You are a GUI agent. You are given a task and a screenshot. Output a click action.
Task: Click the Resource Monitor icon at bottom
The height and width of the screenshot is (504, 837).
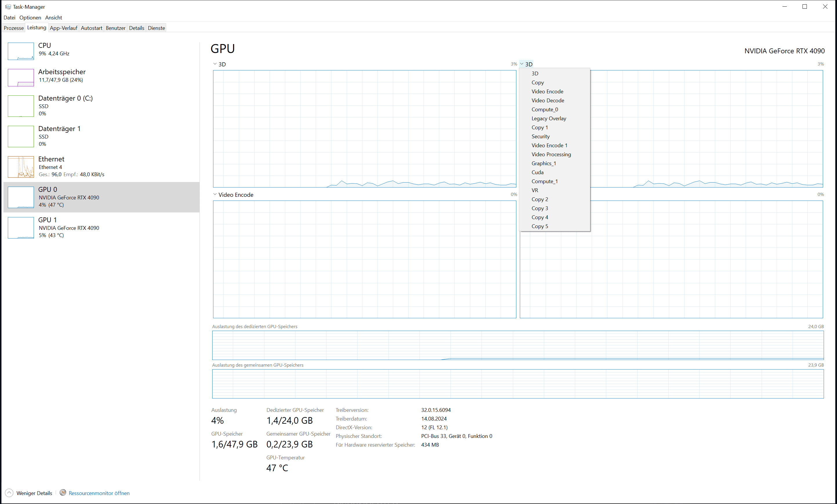tap(63, 492)
